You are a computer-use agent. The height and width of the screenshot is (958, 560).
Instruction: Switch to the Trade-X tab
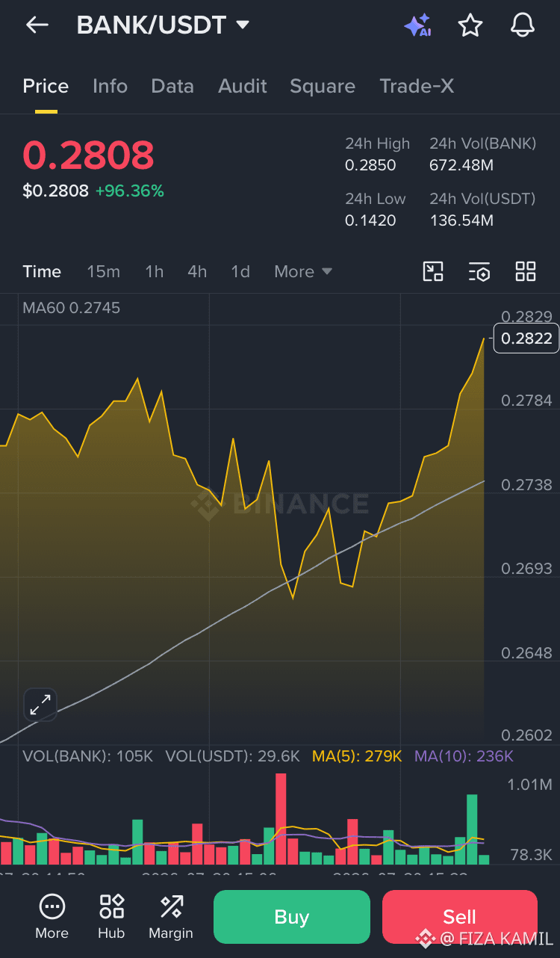417,87
